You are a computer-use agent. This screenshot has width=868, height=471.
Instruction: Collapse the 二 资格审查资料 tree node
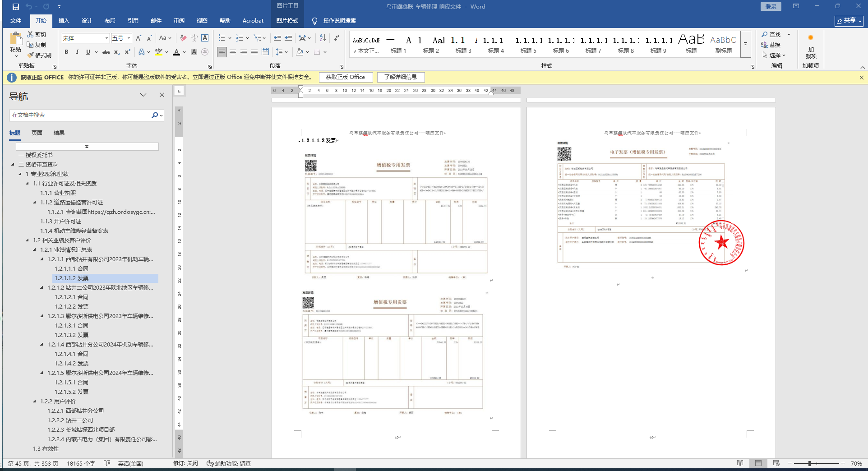(x=13, y=165)
